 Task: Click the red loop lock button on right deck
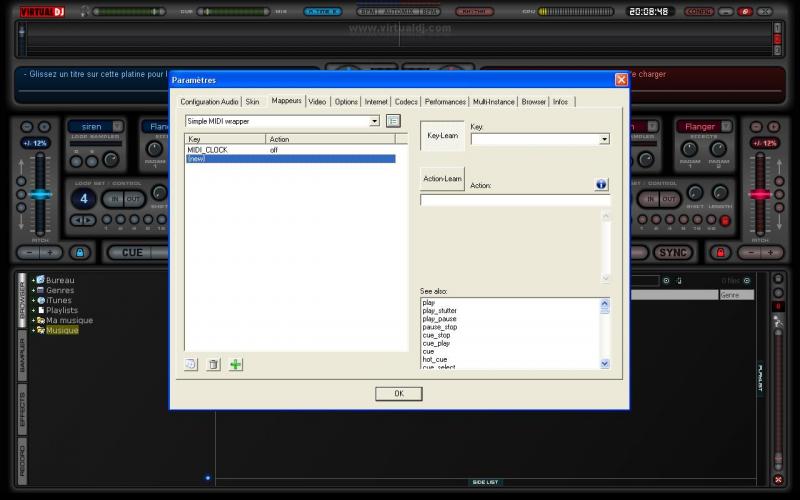[725, 220]
